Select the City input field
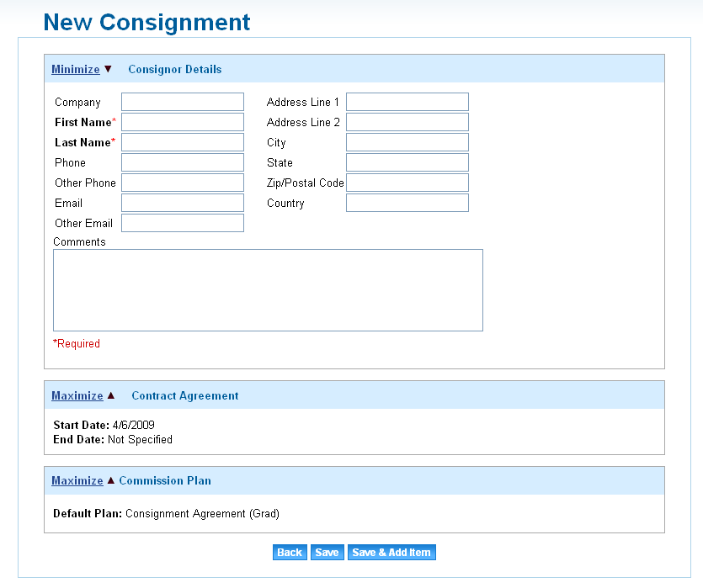This screenshot has height=588, width=703. point(407,142)
